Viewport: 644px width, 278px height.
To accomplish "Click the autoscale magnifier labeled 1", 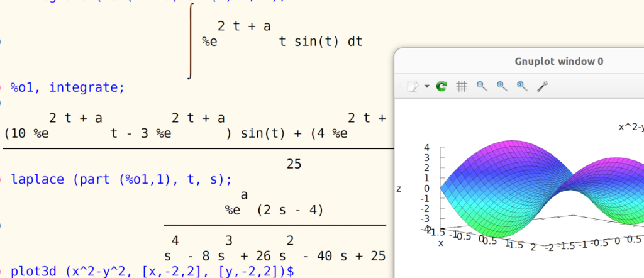I will pos(522,86).
